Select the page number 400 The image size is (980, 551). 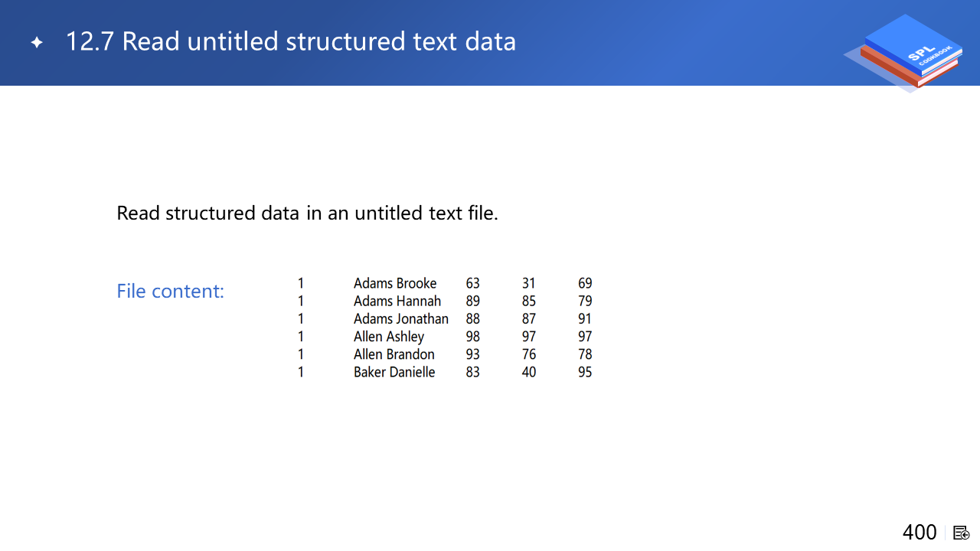tap(920, 533)
